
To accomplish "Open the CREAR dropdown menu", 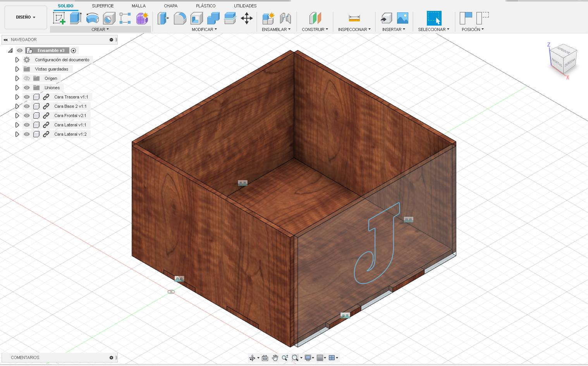I will tap(100, 29).
